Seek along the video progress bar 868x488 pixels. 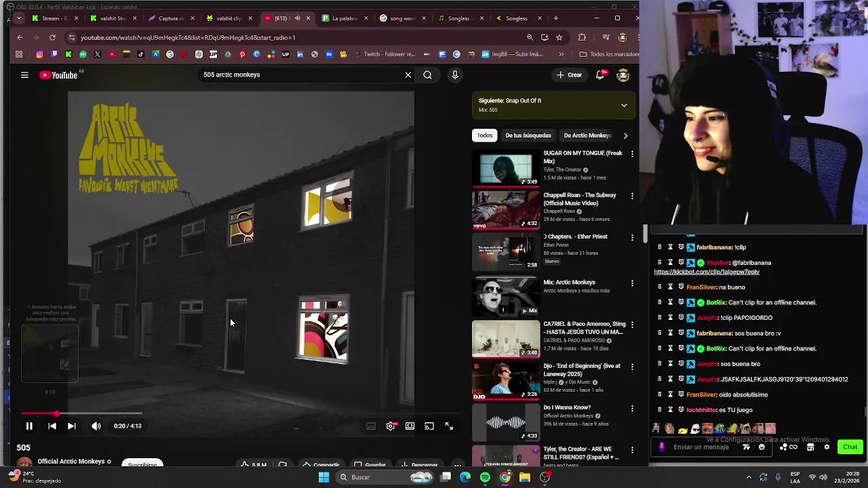[241, 413]
